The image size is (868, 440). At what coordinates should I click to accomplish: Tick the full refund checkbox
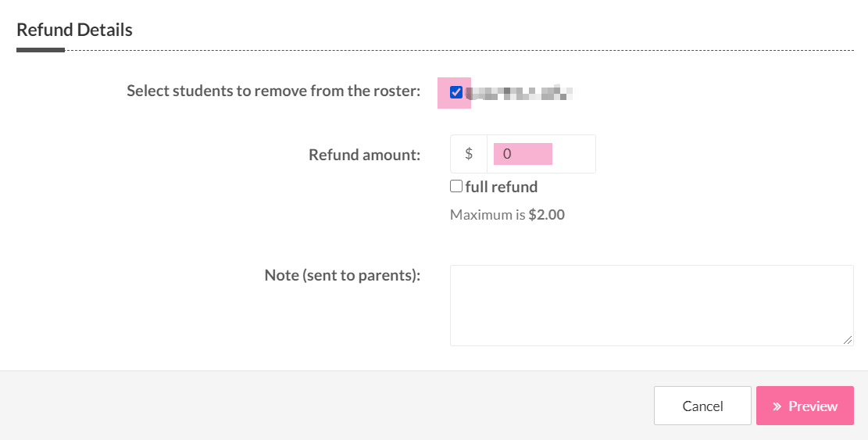tap(456, 186)
